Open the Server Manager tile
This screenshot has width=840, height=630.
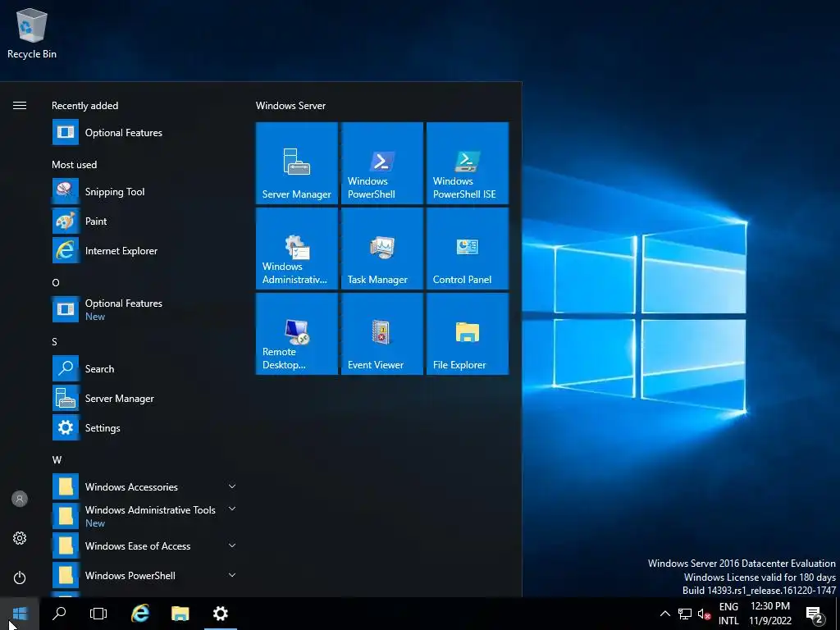tap(297, 163)
